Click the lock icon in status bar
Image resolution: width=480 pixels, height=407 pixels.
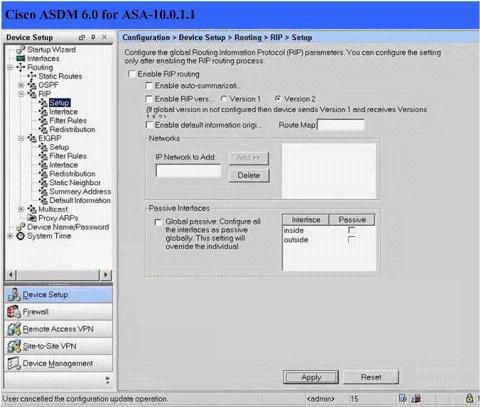(x=469, y=398)
